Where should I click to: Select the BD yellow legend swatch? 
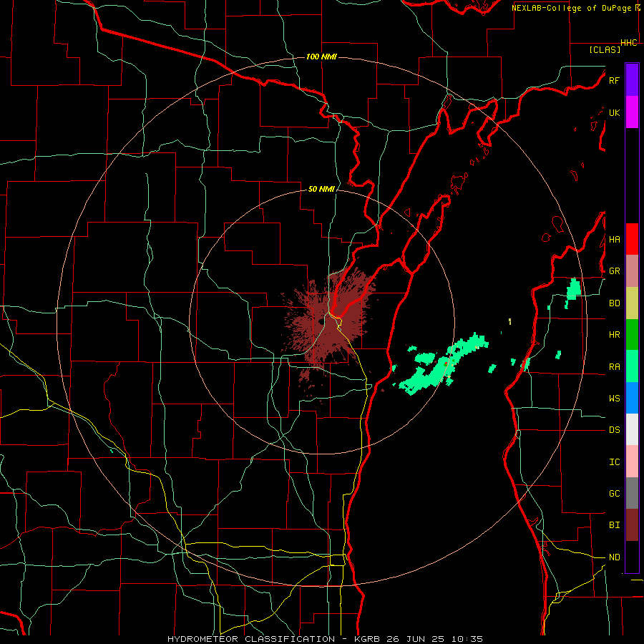632,303
